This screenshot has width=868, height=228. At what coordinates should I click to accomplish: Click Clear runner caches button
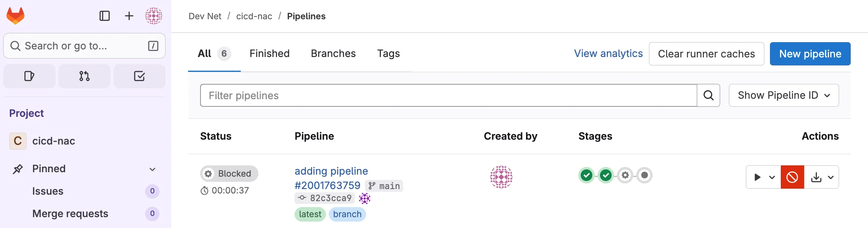pyautogui.click(x=706, y=54)
